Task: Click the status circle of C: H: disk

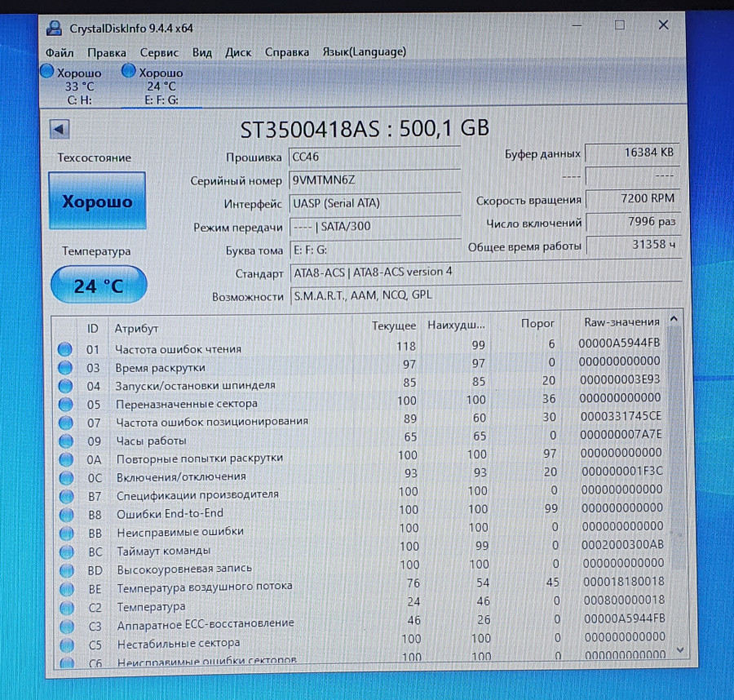Action: pyautogui.click(x=47, y=71)
